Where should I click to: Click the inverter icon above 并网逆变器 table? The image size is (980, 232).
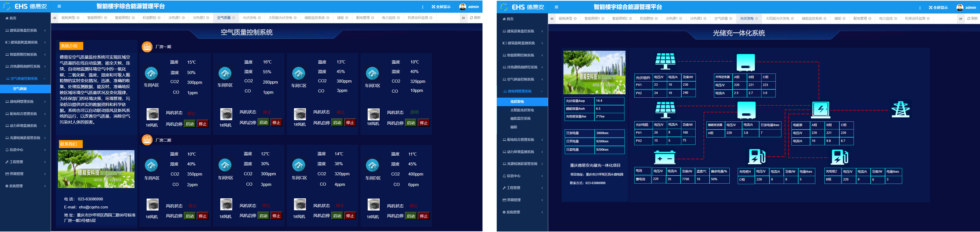coord(745,62)
